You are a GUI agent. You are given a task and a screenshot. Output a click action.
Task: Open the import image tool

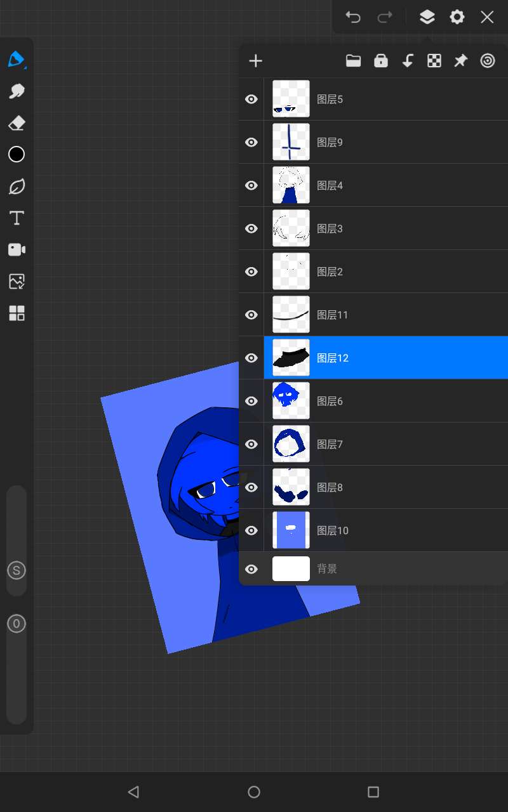[x=17, y=282]
